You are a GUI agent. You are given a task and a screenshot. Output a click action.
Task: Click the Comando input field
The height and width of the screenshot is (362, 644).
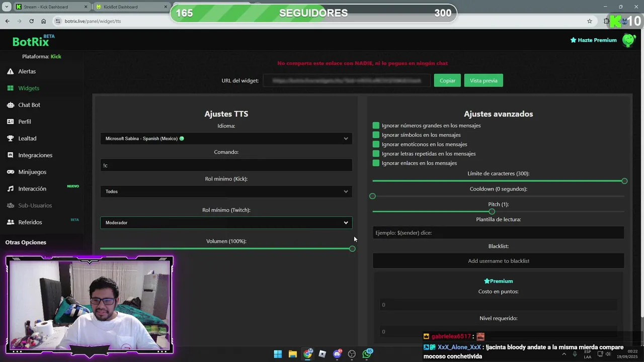[x=226, y=165]
